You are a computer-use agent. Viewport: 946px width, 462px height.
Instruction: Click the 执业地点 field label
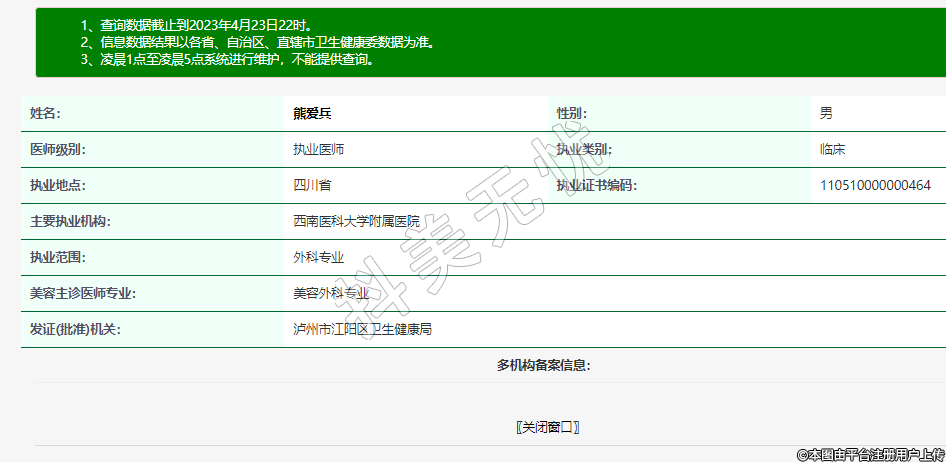click(58, 185)
